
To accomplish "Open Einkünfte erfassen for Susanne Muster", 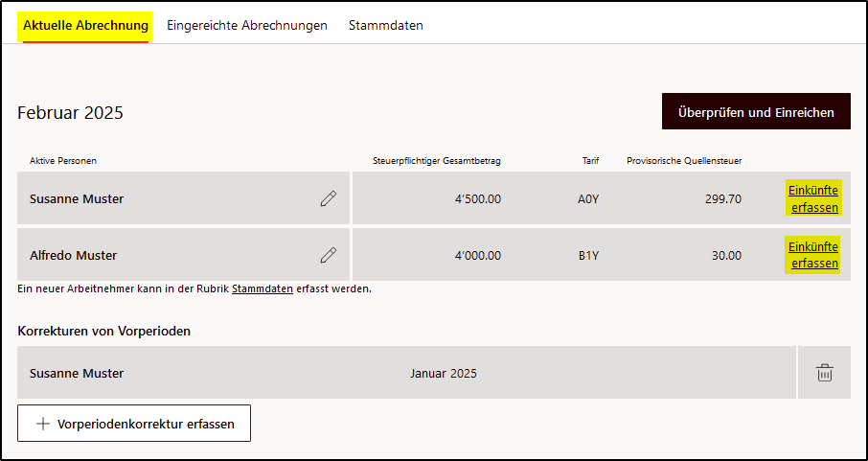I will pyautogui.click(x=812, y=198).
